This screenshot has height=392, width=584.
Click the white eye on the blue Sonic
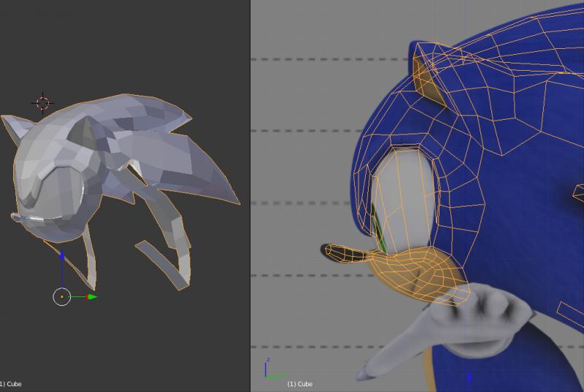pos(404,201)
